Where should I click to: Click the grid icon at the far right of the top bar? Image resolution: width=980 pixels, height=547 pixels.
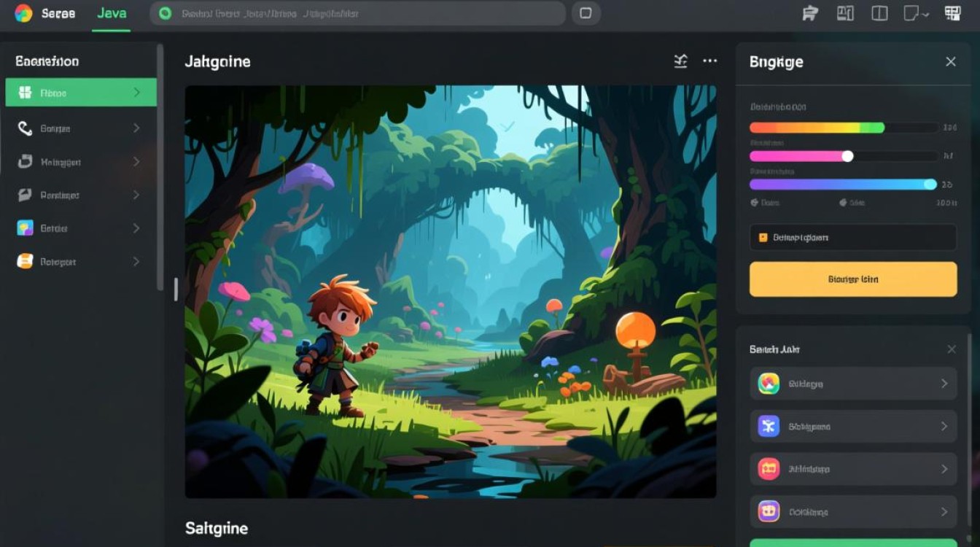tap(952, 13)
